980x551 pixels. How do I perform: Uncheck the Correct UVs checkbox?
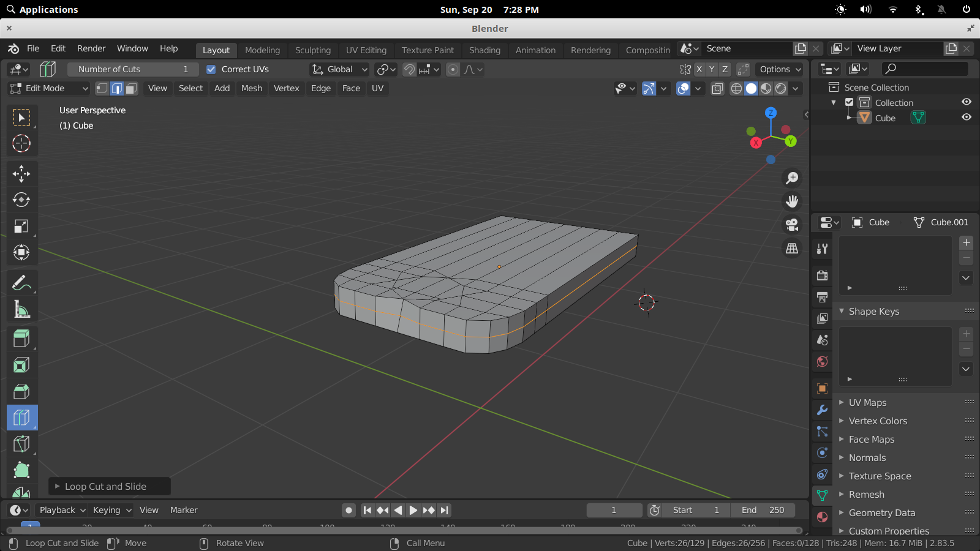coord(211,69)
